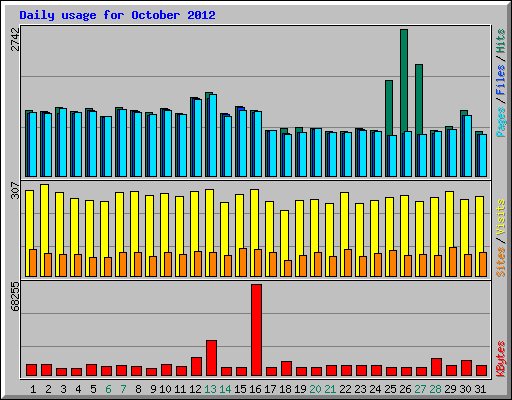Click day label "22" on the x-axis
The height and width of the screenshot is (400, 512).
[345, 389]
